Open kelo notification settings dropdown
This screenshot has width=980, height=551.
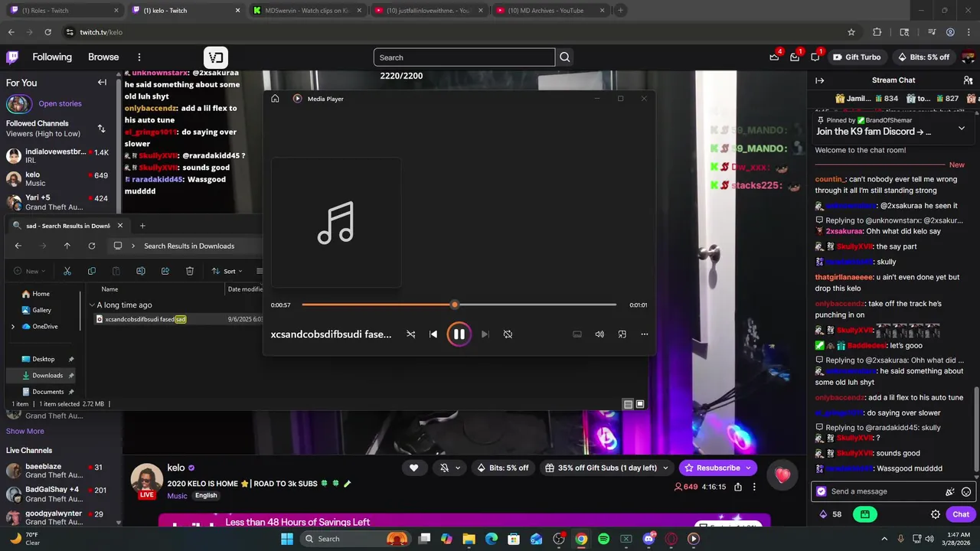click(449, 468)
